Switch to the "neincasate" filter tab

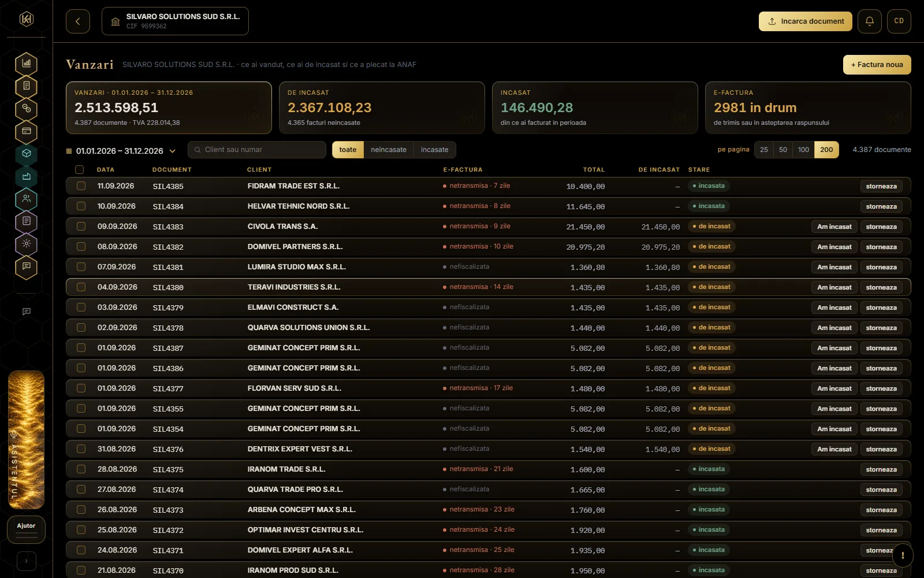point(389,150)
